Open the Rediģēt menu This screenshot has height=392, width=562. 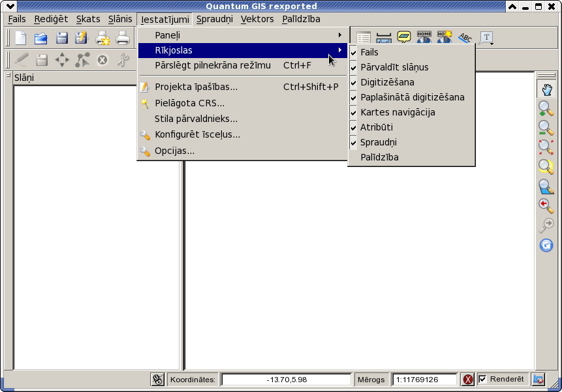coord(51,19)
